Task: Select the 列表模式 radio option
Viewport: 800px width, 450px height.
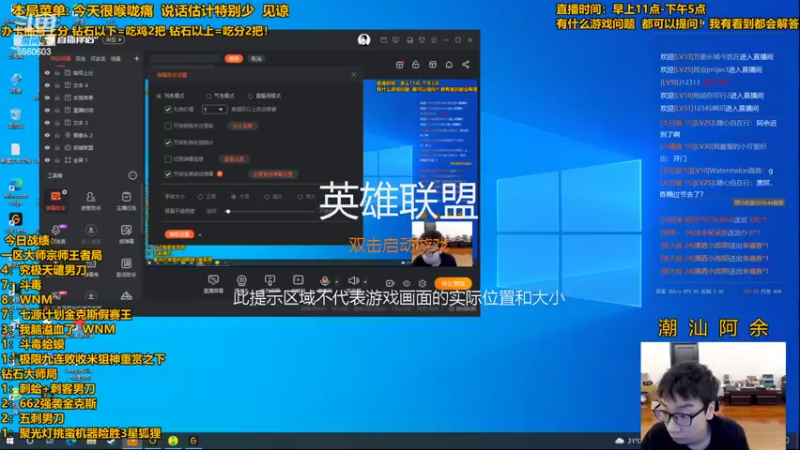Action: coord(159,96)
